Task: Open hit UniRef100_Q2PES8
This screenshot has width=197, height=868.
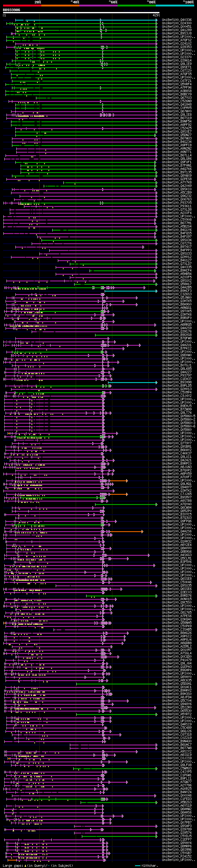Action: click(x=176, y=179)
